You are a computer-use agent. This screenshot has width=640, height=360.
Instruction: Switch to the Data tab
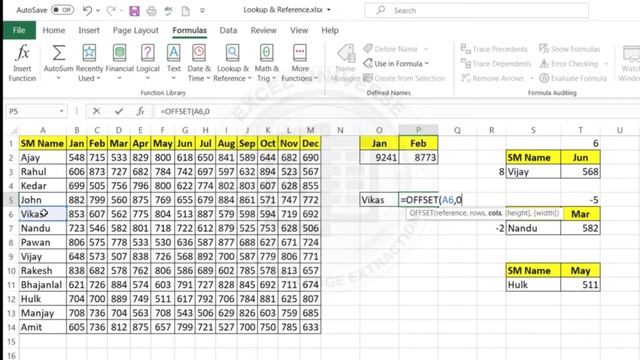pyautogui.click(x=228, y=30)
